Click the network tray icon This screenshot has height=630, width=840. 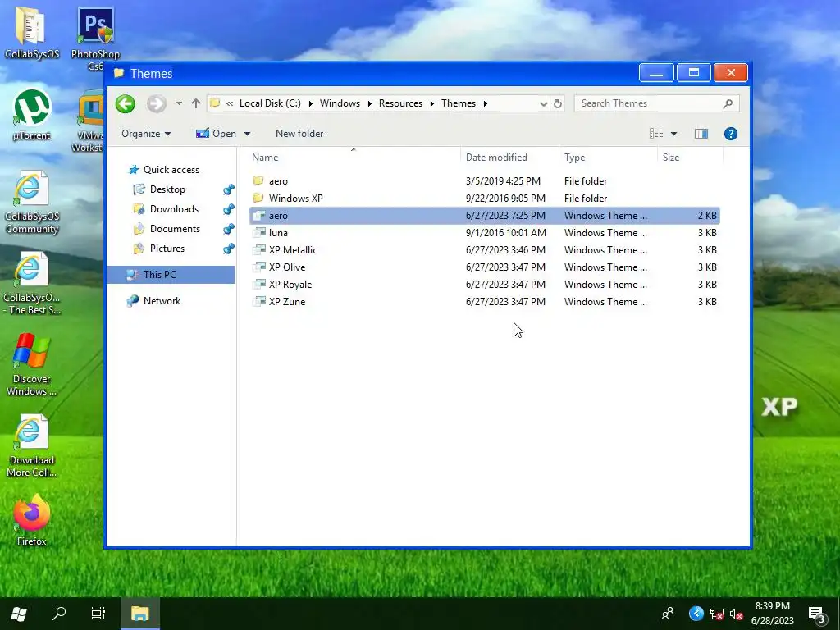[x=717, y=614]
